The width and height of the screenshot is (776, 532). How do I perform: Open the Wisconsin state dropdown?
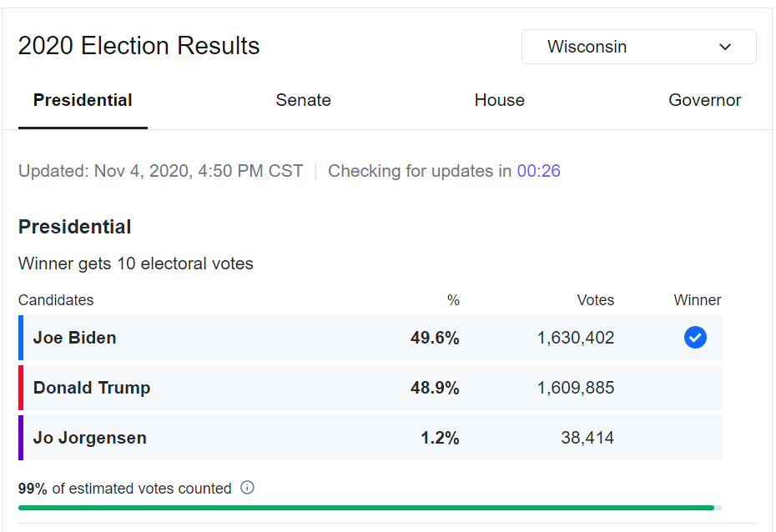pyautogui.click(x=638, y=47)
